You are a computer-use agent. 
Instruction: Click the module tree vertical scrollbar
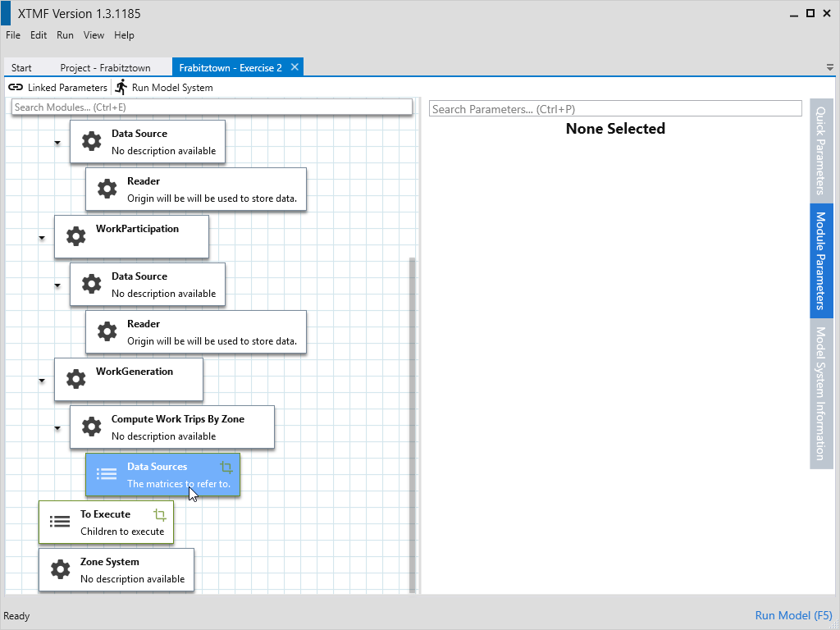click(x=412, y=410)
